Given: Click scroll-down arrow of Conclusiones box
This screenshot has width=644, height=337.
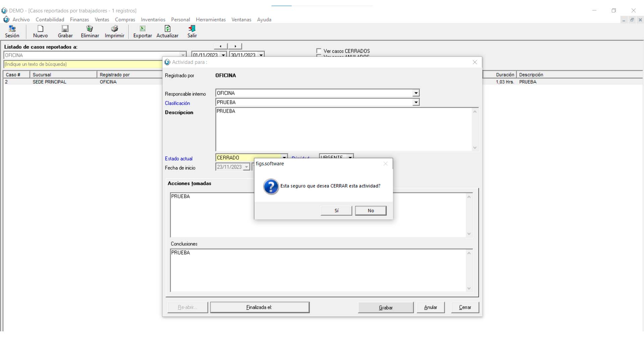Looking at the screenshot, I should pos(469,288).
